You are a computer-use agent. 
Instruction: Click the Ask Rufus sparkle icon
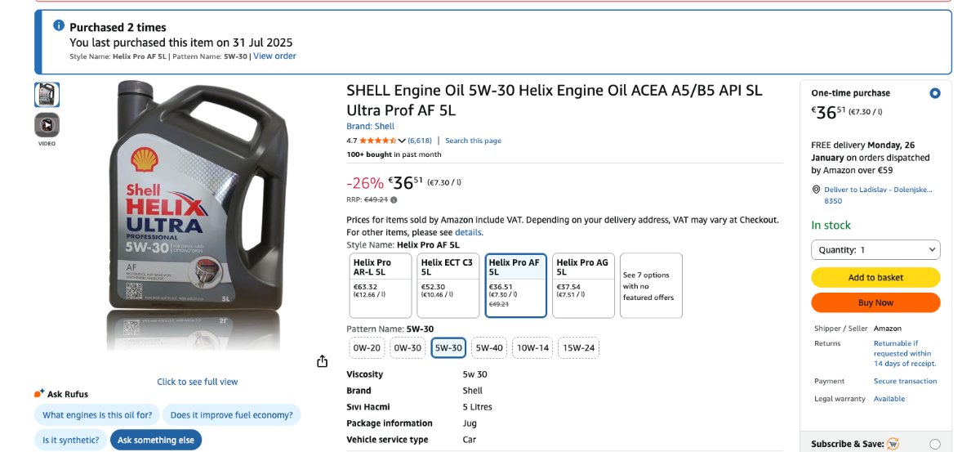click(x=39, y=393)
